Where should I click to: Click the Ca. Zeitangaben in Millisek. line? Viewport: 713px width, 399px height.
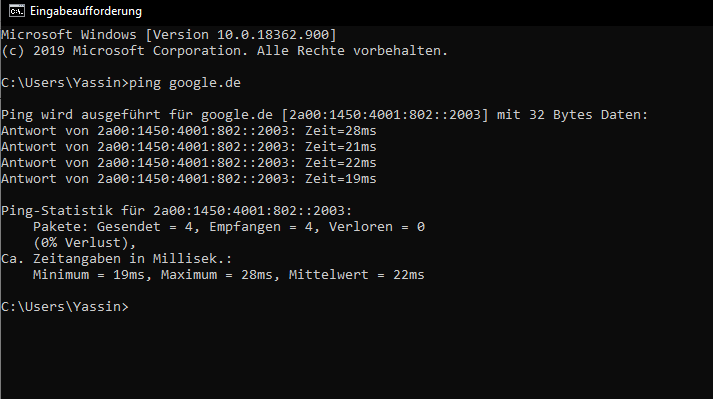click(116, 259)
